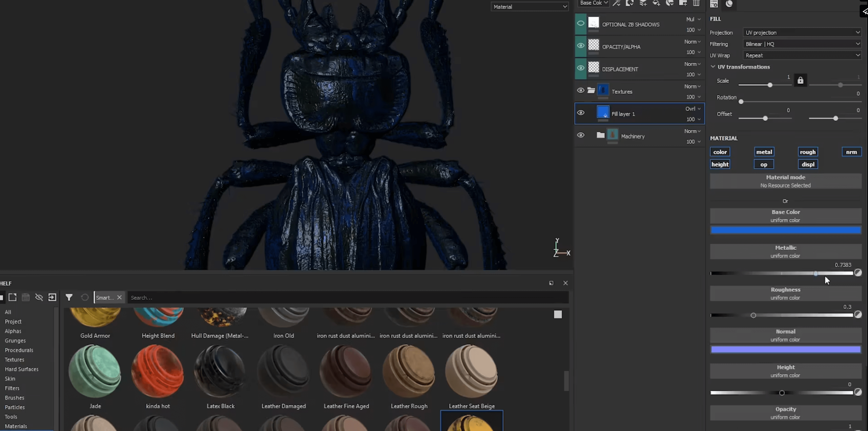
Task: Click the Roughness slider picker icon
Action: [x=858, y=314]
